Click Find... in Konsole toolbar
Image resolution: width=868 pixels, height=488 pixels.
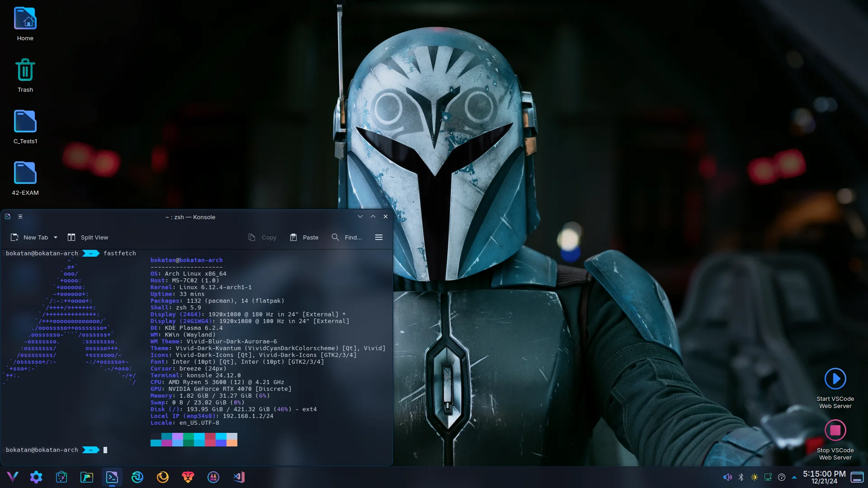click(347, 237)
